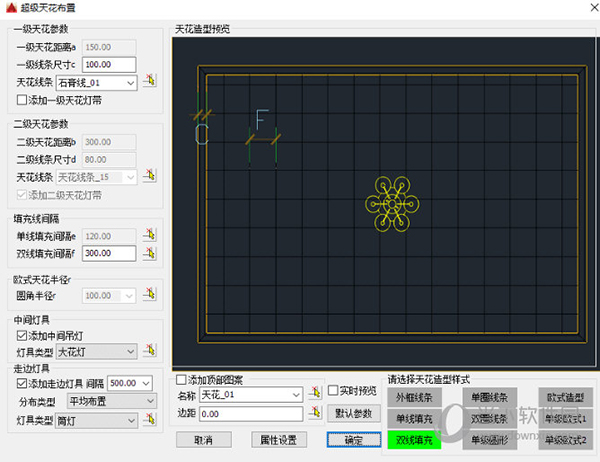
Task: Click pick icon beside 筒灯 lamp type
Action: 150,420
